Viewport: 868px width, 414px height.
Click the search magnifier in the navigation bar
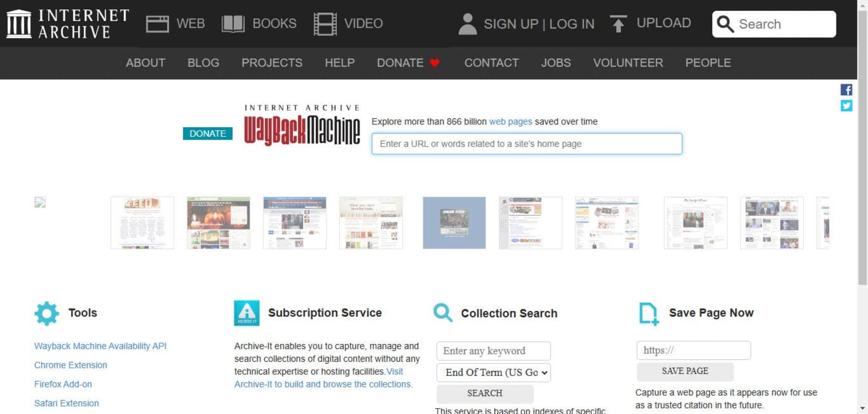click(725, 24)
